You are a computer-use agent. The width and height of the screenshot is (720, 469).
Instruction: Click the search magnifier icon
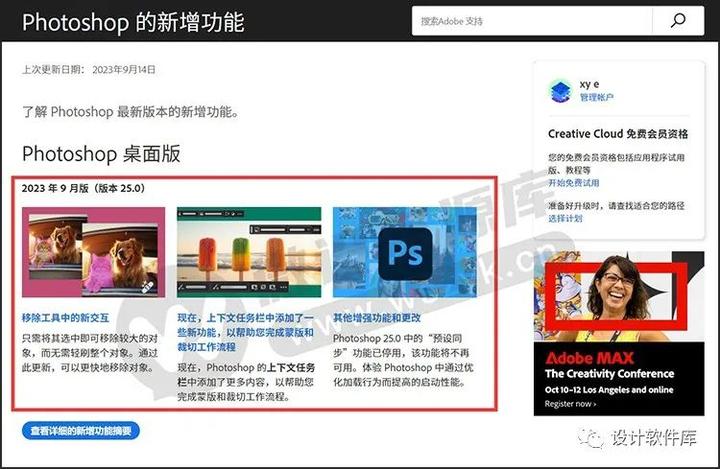point(678,21)
